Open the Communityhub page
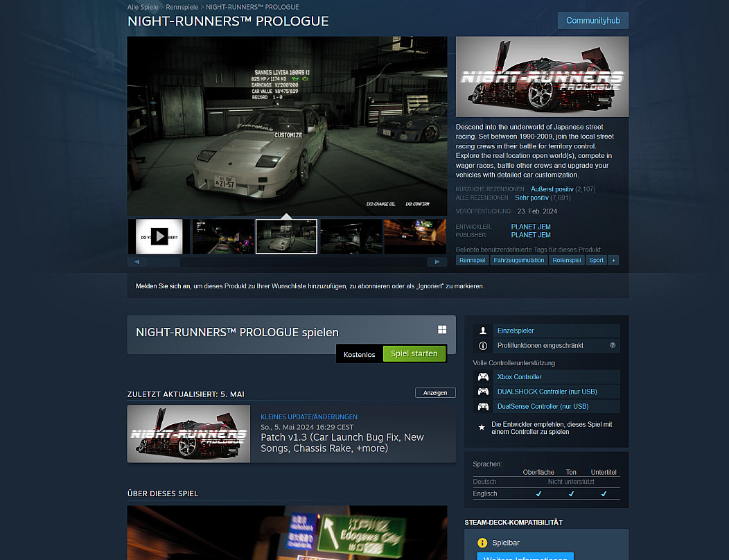Screen dimensions: 729x560 [x=592, y=21]
